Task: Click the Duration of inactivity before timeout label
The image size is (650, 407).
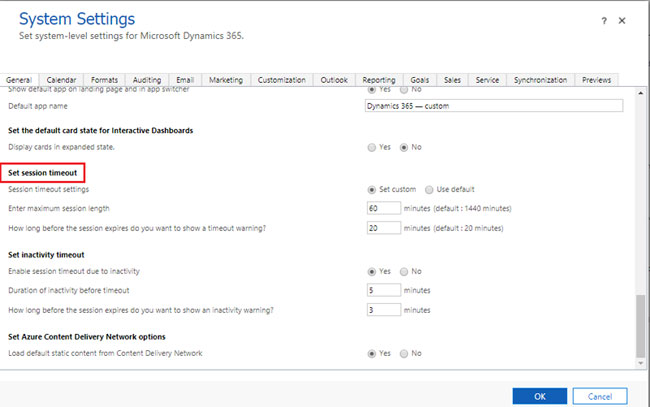Action: point(69,291)
